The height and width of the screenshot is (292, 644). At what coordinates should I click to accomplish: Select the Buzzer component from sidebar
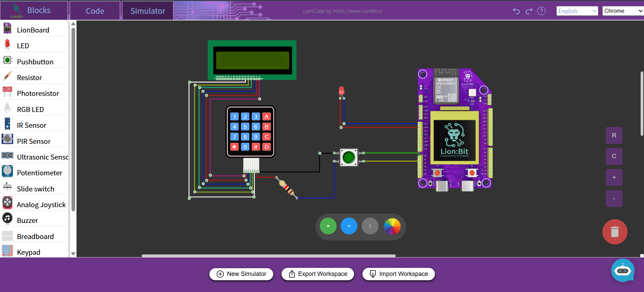(x=28, y=221)
